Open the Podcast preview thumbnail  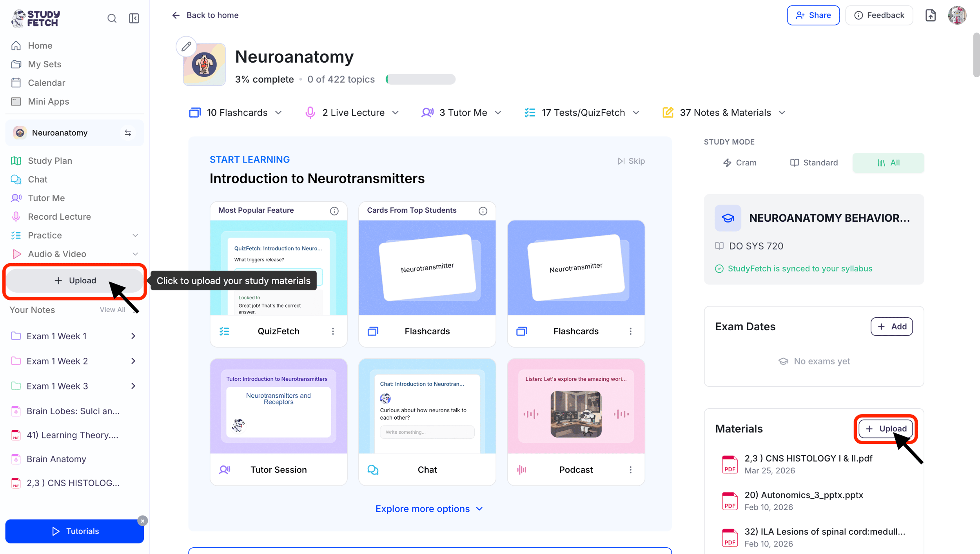[x=575, y=406]
